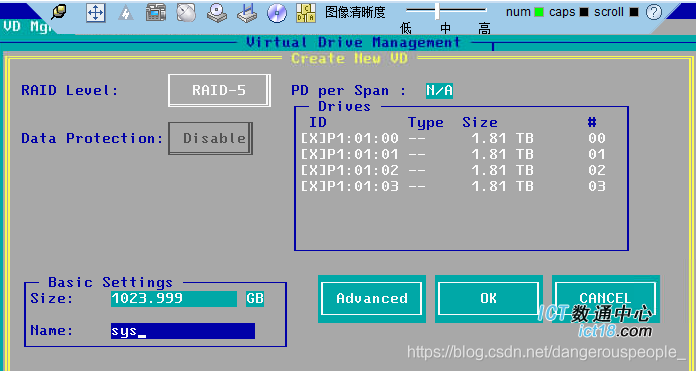Click the PD per Span N/A value
The height and width of the screenshot is (371, 696).
click(439, 91)
